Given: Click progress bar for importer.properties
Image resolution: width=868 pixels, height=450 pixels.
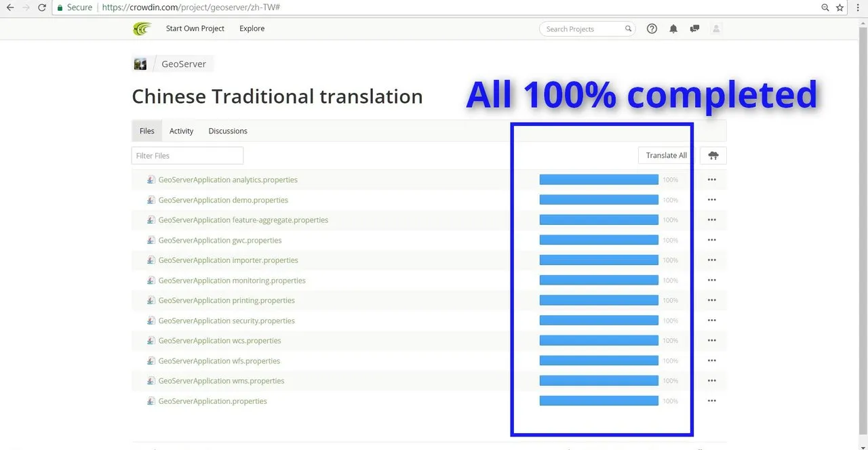Looking at the screenshot, I should click(599, 260).
